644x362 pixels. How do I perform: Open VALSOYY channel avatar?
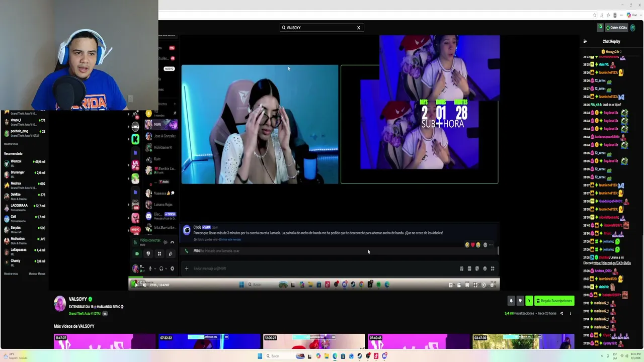tap(60, 303)
